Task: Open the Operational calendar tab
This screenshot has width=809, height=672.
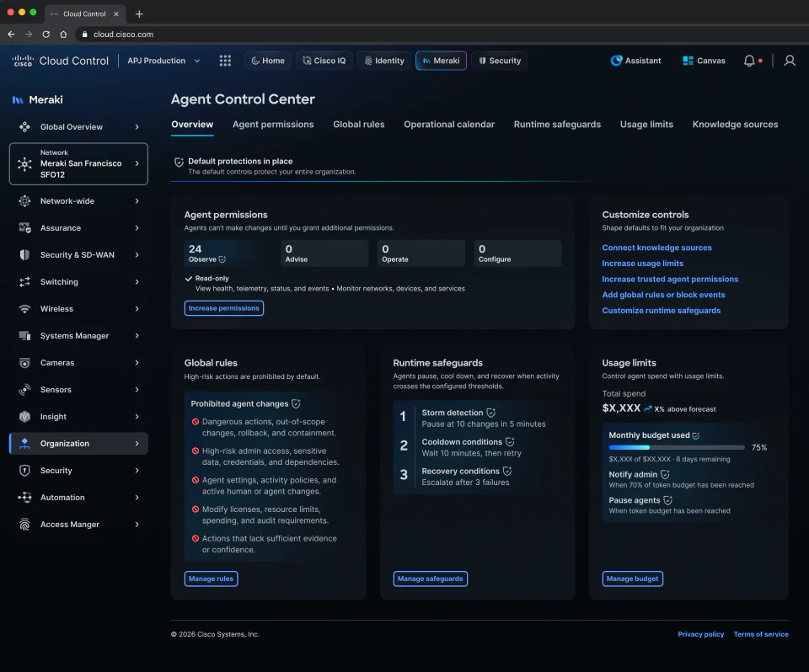Action: click(449, 125)
